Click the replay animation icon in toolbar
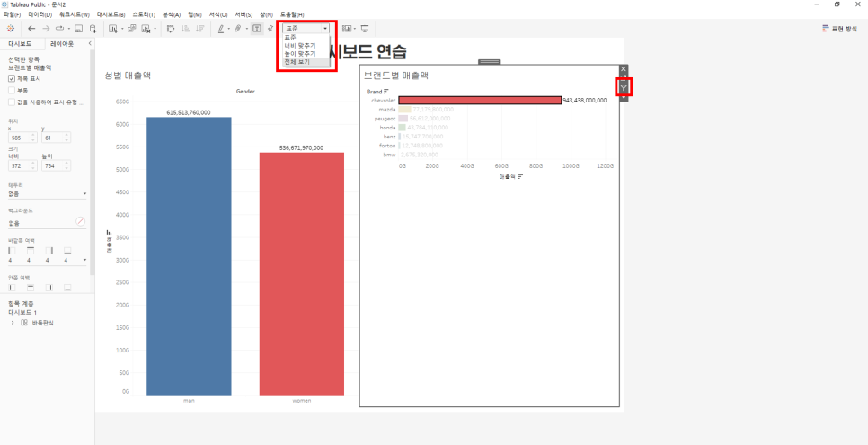The height and width of the screenshot is (445, 868). coord(59,28)
